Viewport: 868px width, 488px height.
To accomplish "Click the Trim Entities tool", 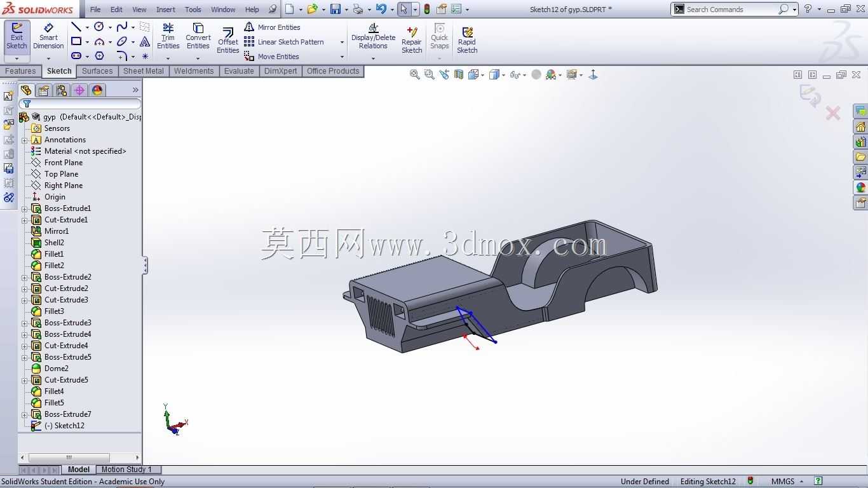I will (x=168, y=36).
